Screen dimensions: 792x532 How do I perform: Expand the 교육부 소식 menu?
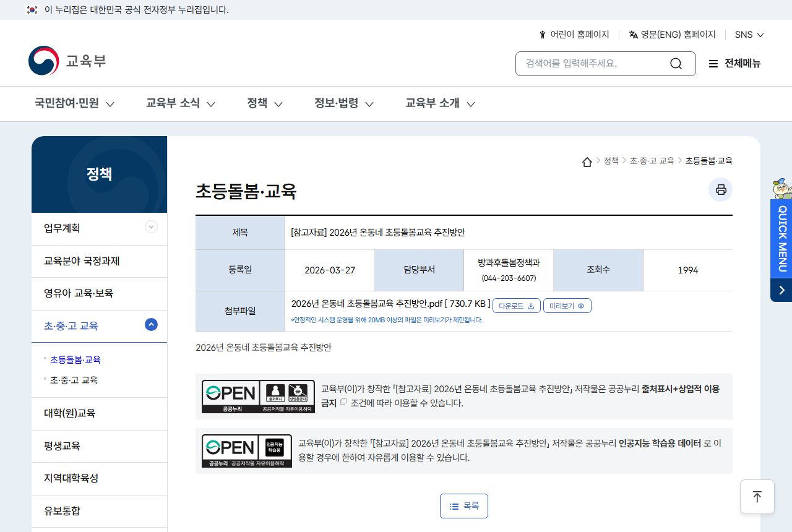[x=180, y=103]
